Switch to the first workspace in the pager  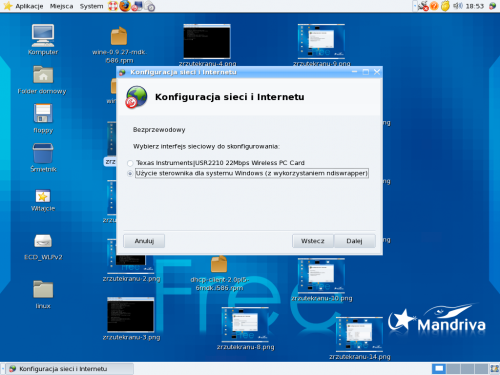coord(439,369)
